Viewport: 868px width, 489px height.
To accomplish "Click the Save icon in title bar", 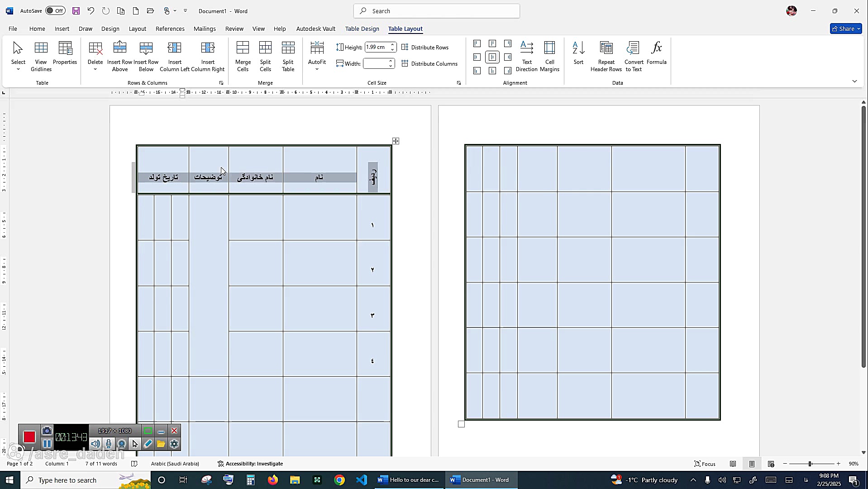I will 76,11.
